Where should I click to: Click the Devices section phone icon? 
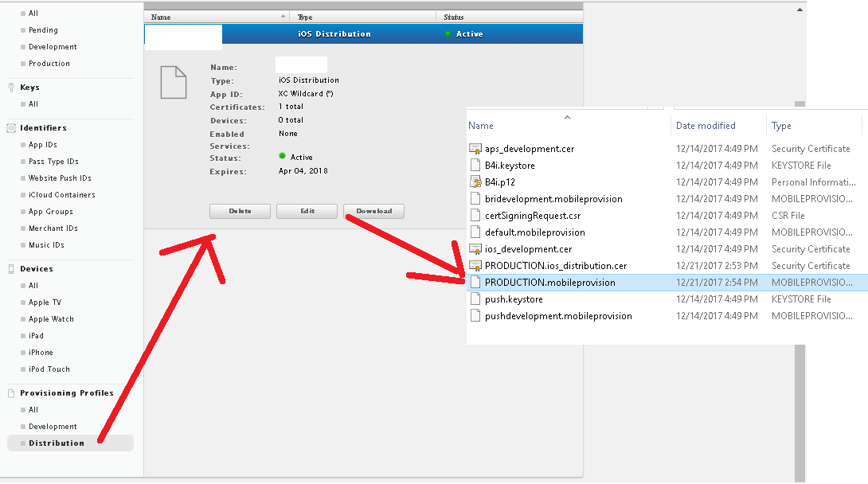11,269
